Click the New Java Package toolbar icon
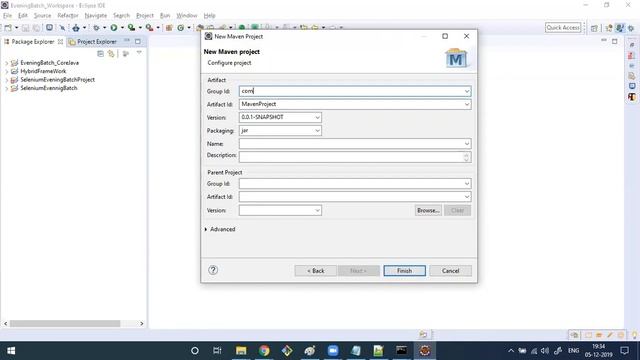The height and width of the screenshot is (360, 640). [x=169, y=28]
